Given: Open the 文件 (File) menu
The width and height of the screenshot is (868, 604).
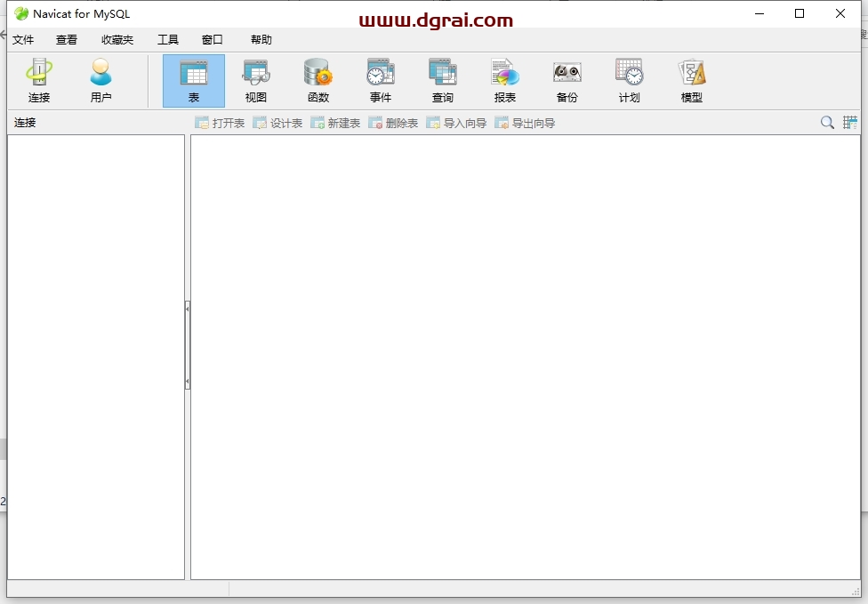Looking at the screenshot, I should [x=23, y=40].
